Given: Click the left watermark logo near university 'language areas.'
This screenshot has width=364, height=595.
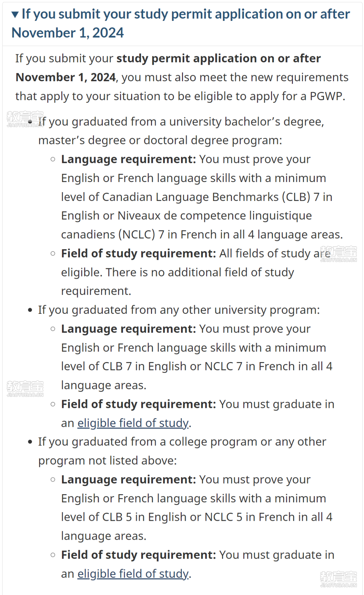Looking at the screenshot, I should [x=25, y=389].
